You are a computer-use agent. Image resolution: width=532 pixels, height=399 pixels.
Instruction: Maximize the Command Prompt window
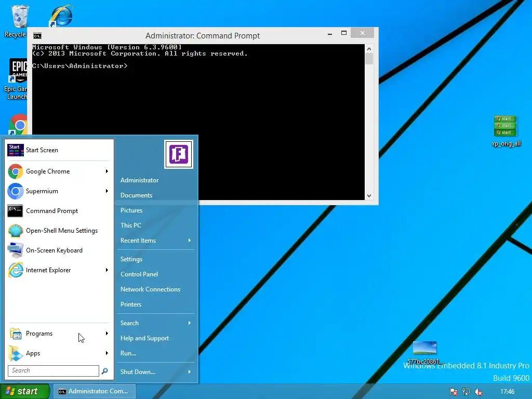tap(344, 33)
